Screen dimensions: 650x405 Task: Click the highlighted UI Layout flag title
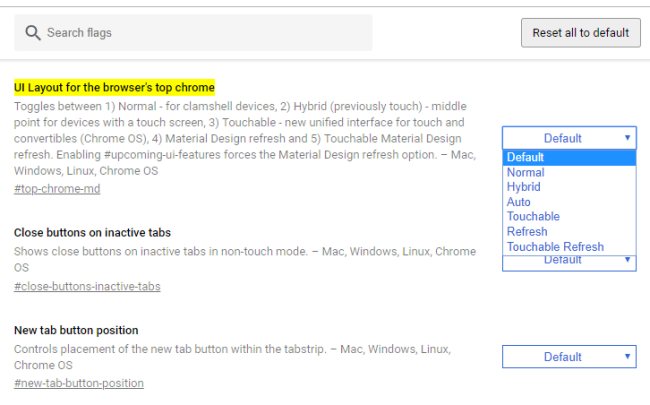[x=114, y=88]
